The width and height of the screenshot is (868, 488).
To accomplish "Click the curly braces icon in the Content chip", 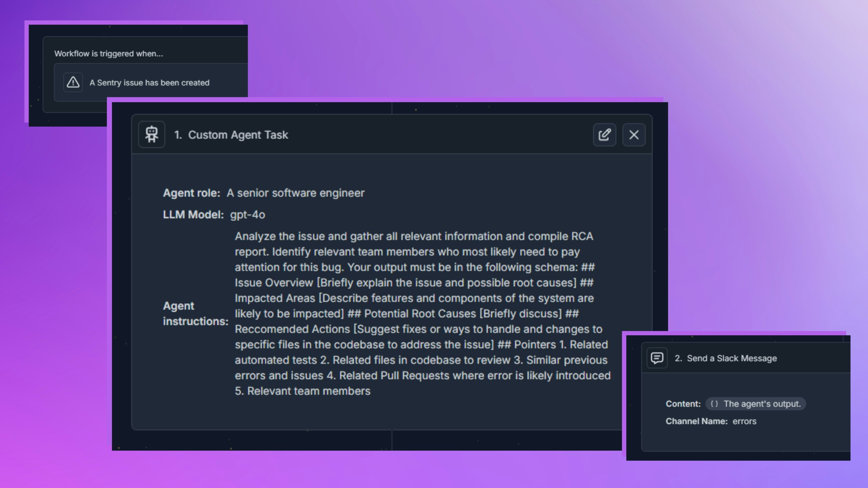I will pyautogui.click(x=714, y=404).
